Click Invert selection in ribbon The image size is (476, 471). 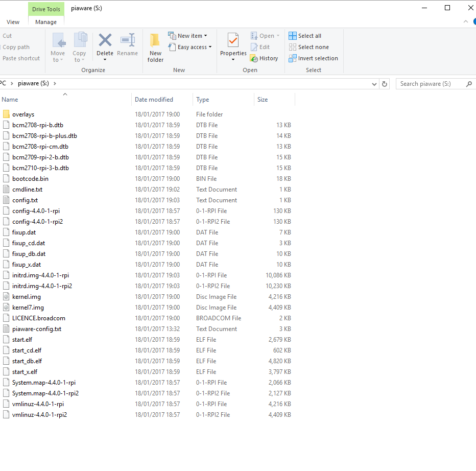313,58
